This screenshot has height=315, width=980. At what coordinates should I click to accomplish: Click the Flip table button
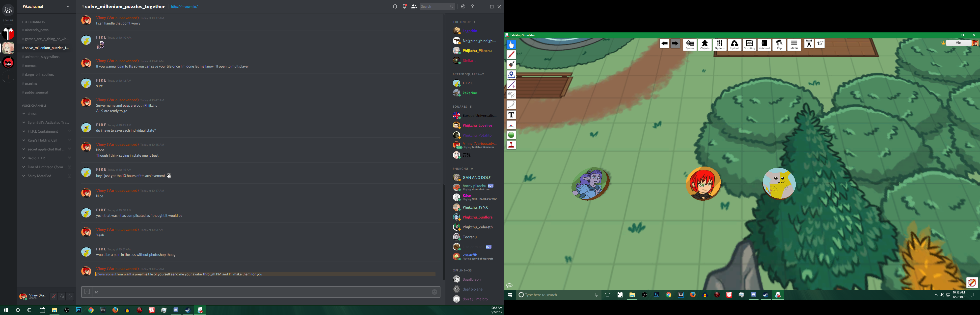779,45
